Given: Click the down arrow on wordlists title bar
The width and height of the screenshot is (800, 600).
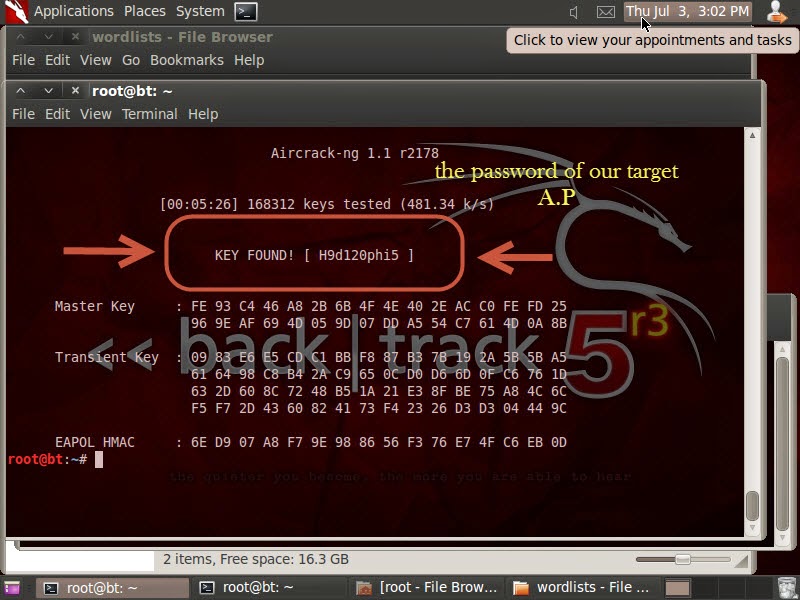Looking at the screenshot, I should 48,37.
